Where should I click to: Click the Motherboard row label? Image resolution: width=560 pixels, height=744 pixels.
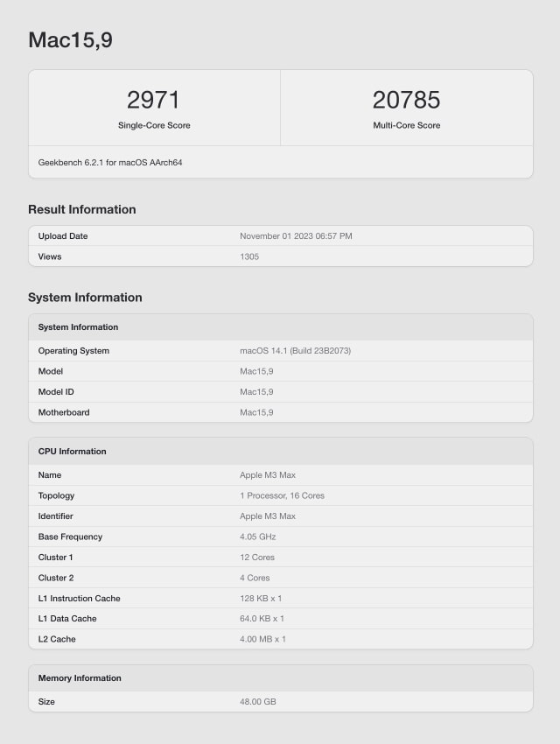coord(64,412)
